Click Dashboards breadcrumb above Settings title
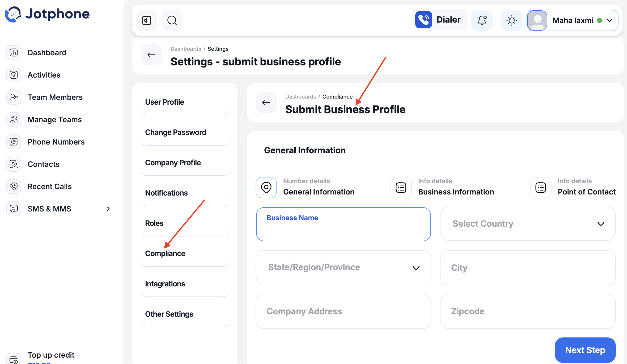627x364 pixels. coord(186,49)
